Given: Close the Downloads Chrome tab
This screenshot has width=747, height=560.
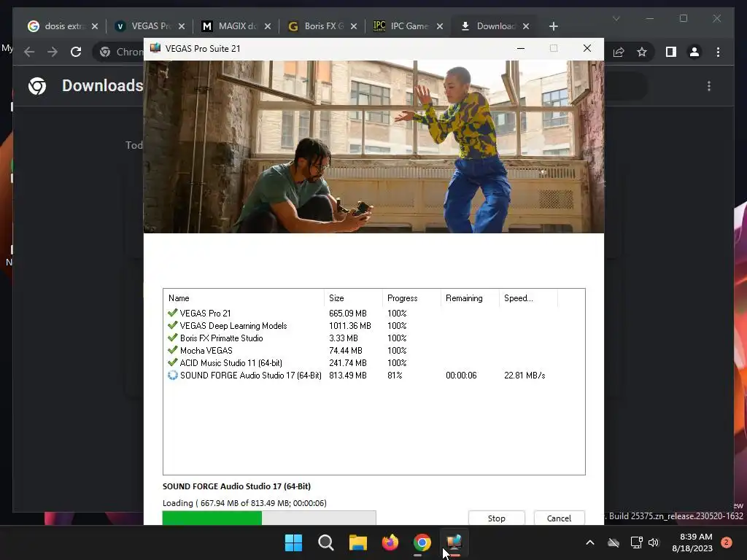Looking at the screenshot, I should coord(525,27).
